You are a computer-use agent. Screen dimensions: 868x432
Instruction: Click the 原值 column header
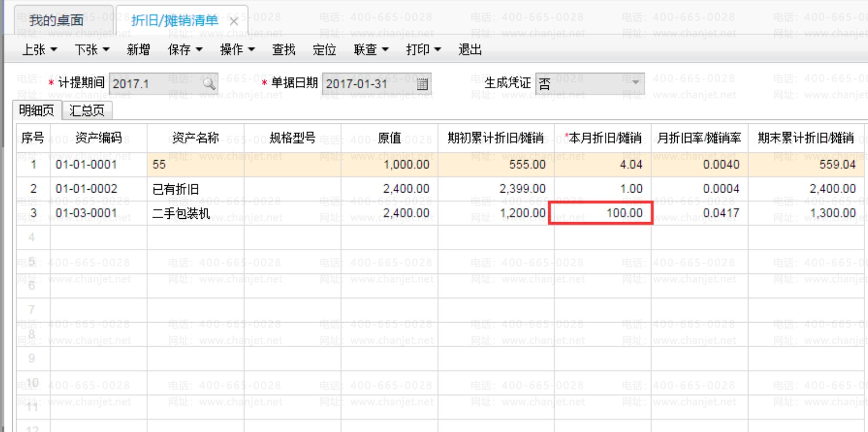[x=389, y=138]
